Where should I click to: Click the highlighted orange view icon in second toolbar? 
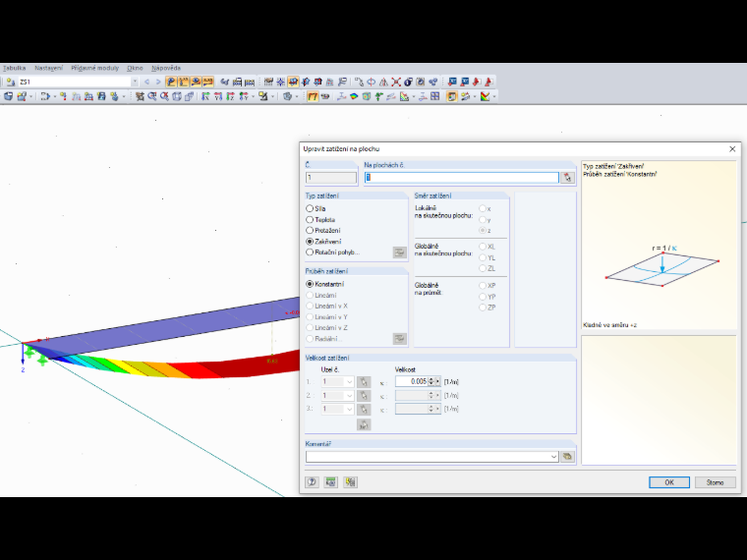[313, 96]
